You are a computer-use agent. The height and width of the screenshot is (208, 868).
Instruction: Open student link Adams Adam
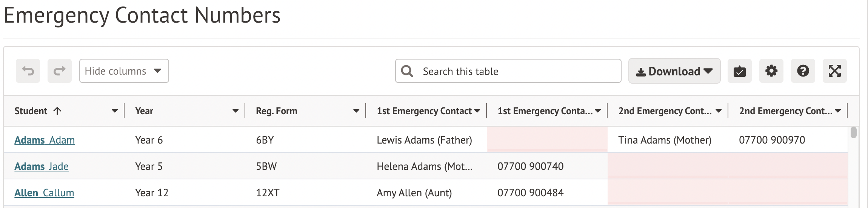(45, 140)
